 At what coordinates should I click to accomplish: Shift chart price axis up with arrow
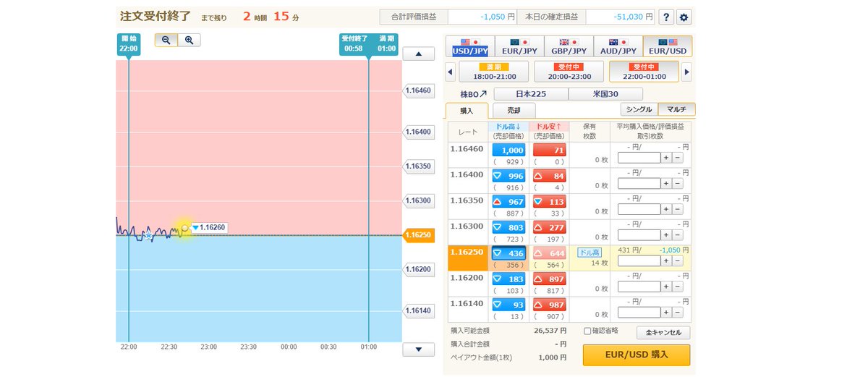[418, 54]
